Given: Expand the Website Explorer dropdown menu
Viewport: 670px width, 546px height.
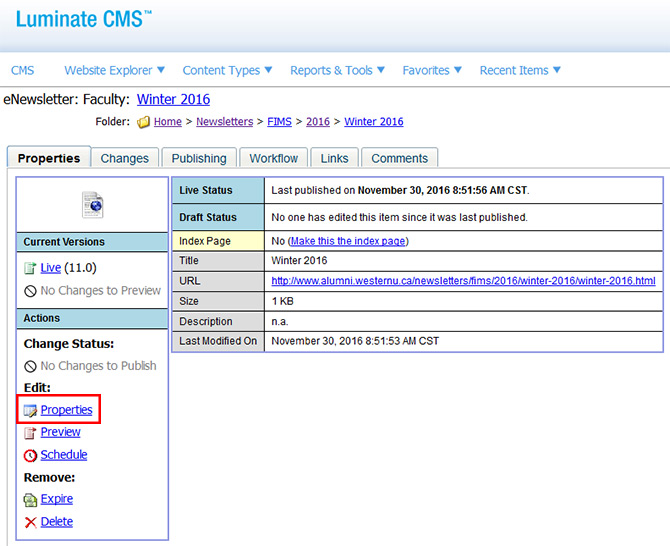Looking at the screenshot, I should [115, 70].
